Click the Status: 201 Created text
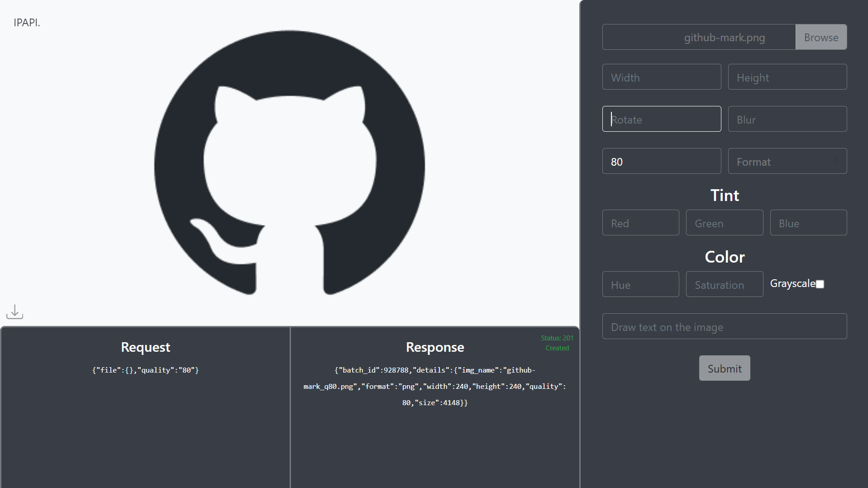The image size is (868, 488). pos(557,343)
